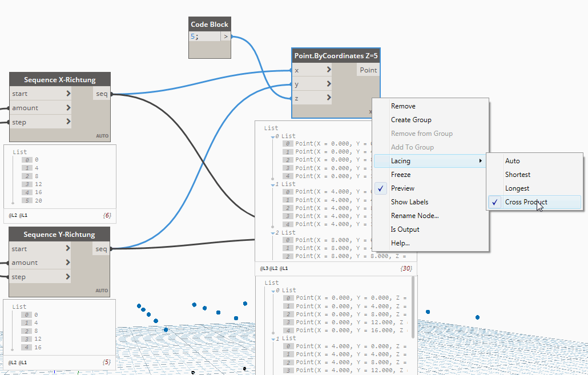
Task: Choose Rename Node... from context menu
Action: click(x=414, y=216)
